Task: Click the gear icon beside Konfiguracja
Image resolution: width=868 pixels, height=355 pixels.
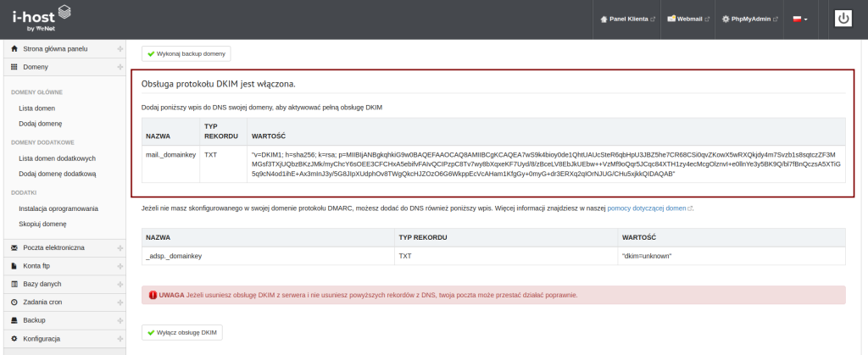Action: [14, 338]
